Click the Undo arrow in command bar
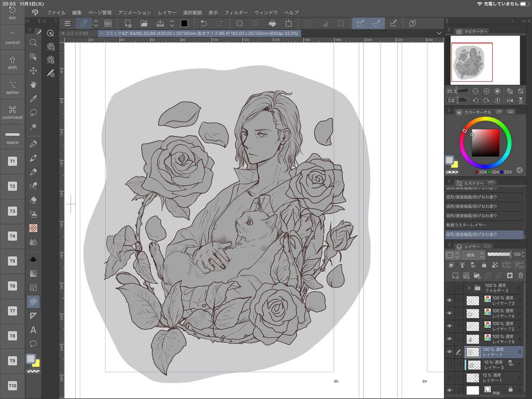The height and width of the screenshot is (399, 532). [x=204, y=24]
